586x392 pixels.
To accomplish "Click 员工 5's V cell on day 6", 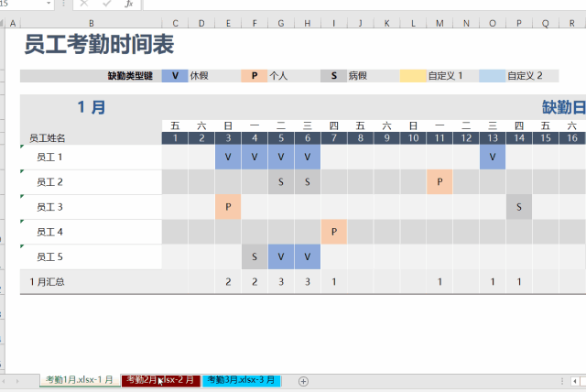I will 308,257.
